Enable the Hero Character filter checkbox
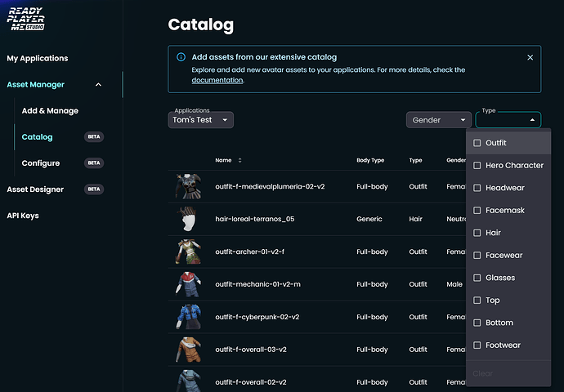 (477, 166)
